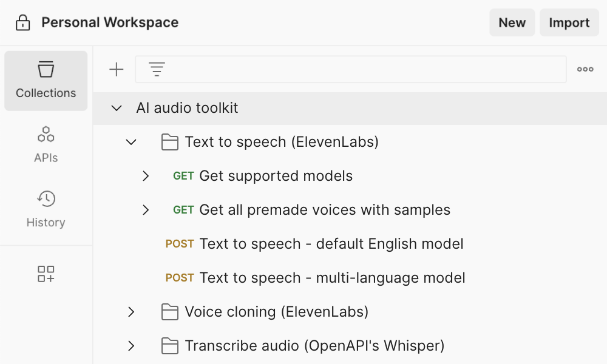Open Text to speech - multi-language model request

click(332, 278)
